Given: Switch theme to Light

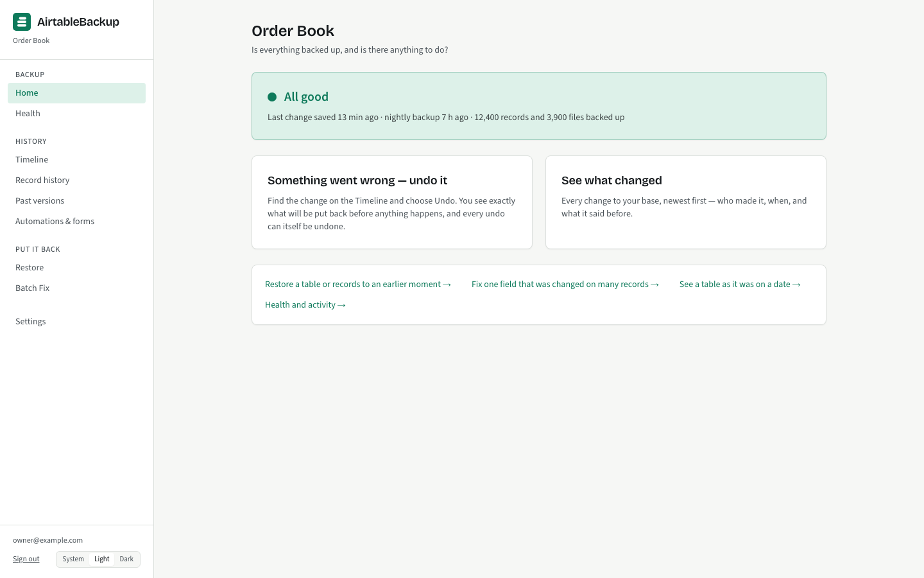Looking at the screenshot, I should click(102, 559).
